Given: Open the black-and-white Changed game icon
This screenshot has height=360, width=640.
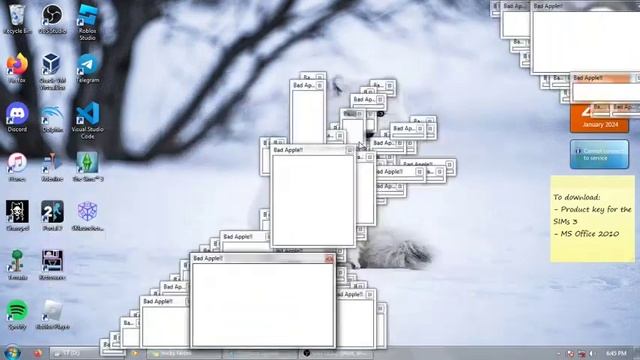Looking at the screenshot, I should click(17, 216).
